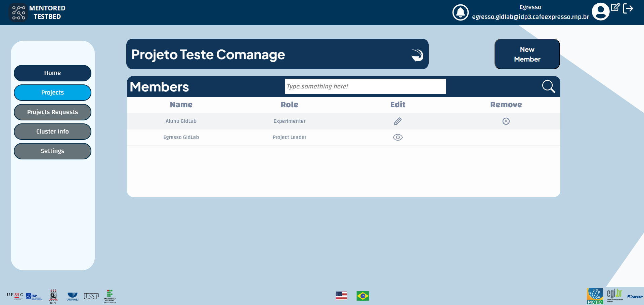
Task: Open the Home section
Action: [x=52, y=73]
